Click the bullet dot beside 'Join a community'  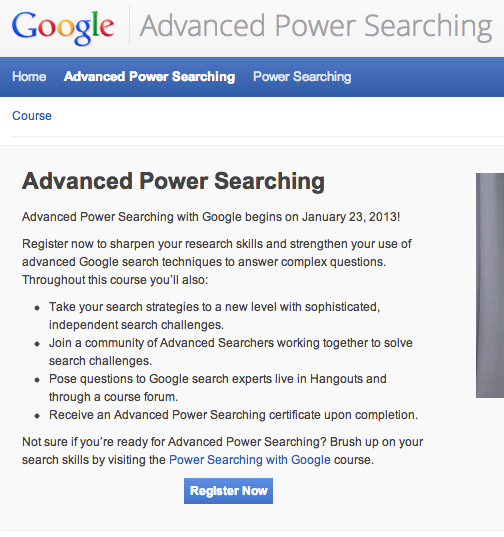(x=37, y=344)
